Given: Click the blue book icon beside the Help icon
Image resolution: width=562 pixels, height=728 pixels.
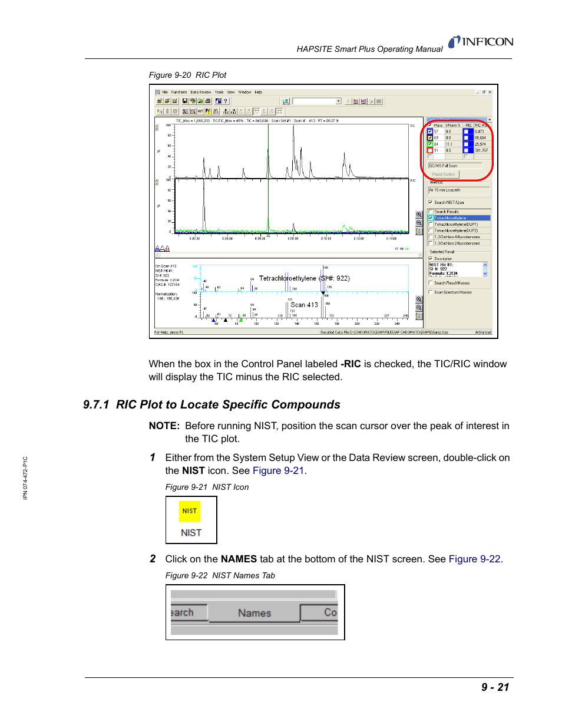Looking at the screenshot, I should tap(219, 101).
